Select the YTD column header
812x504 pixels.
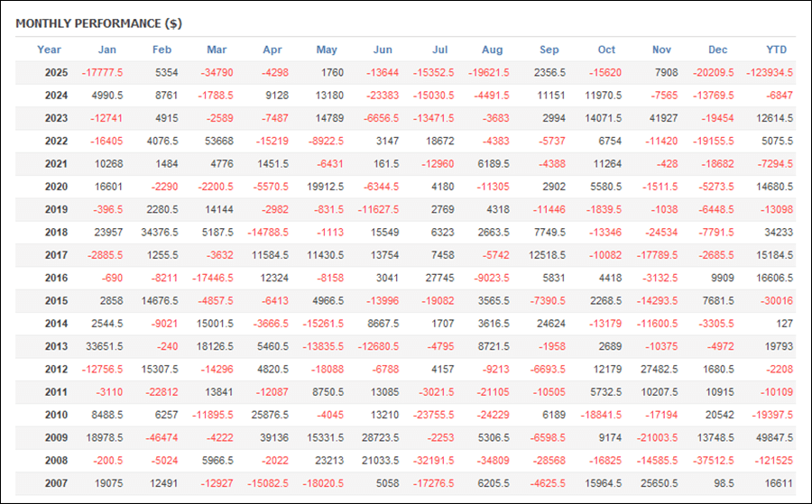point(775,50)
